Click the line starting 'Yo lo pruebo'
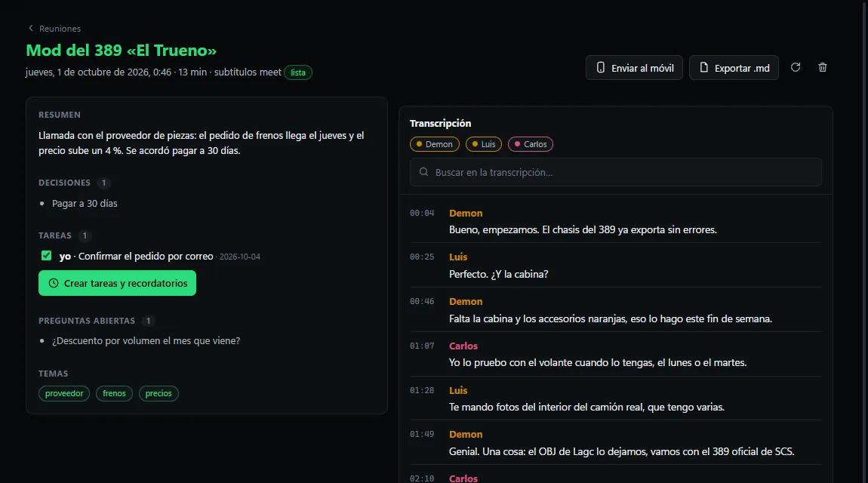Image resolution: width=868 pixels, height=483 pixels. point(598,363)
